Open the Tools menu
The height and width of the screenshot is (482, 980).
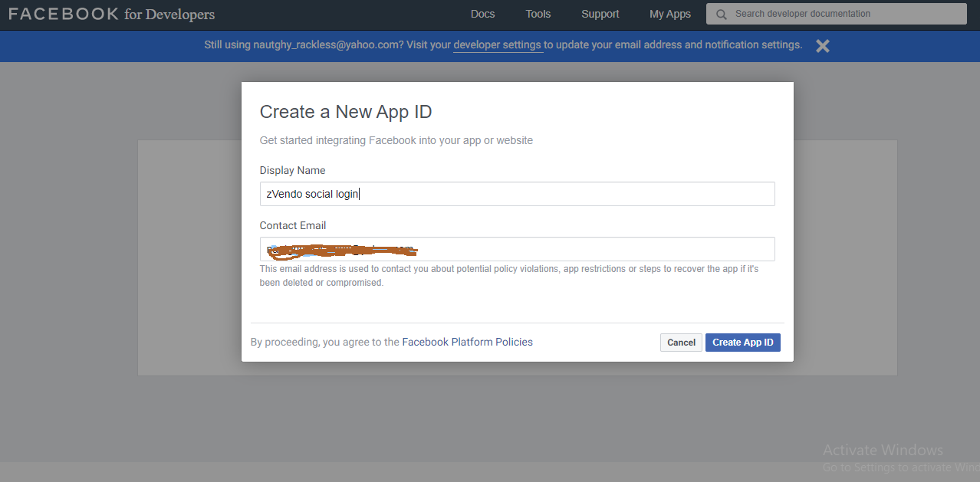[538, 14]
